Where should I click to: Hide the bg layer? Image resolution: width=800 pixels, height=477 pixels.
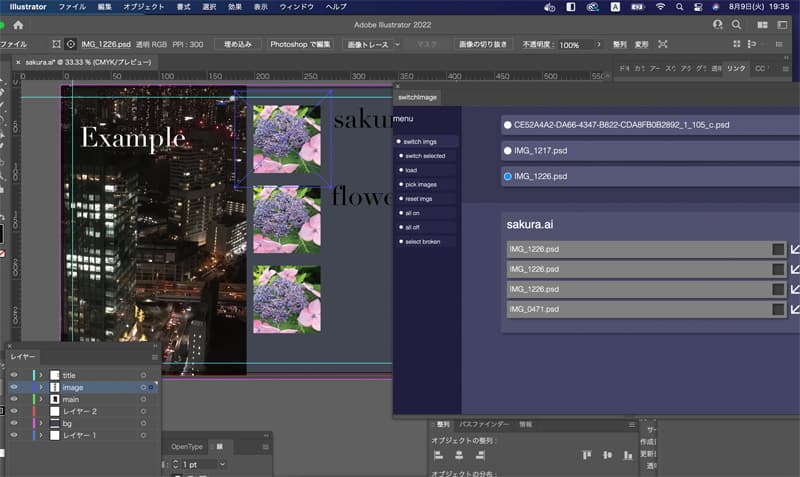pos(14,423)
